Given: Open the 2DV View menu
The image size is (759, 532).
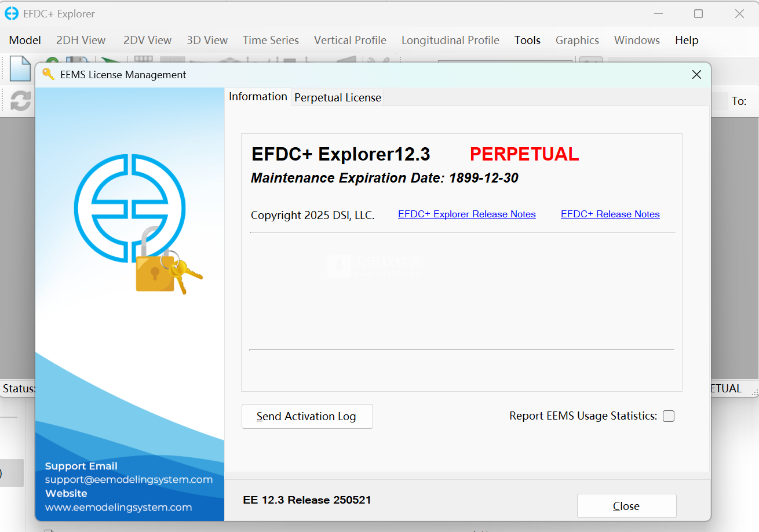Looking at the screenshot, I should coord(147,40).
